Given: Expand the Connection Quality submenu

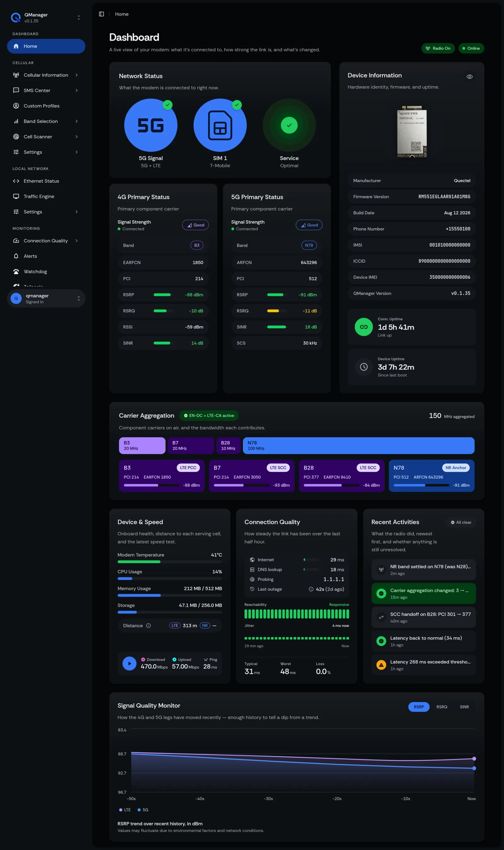Looking at the screenshot, I should 46,240.
